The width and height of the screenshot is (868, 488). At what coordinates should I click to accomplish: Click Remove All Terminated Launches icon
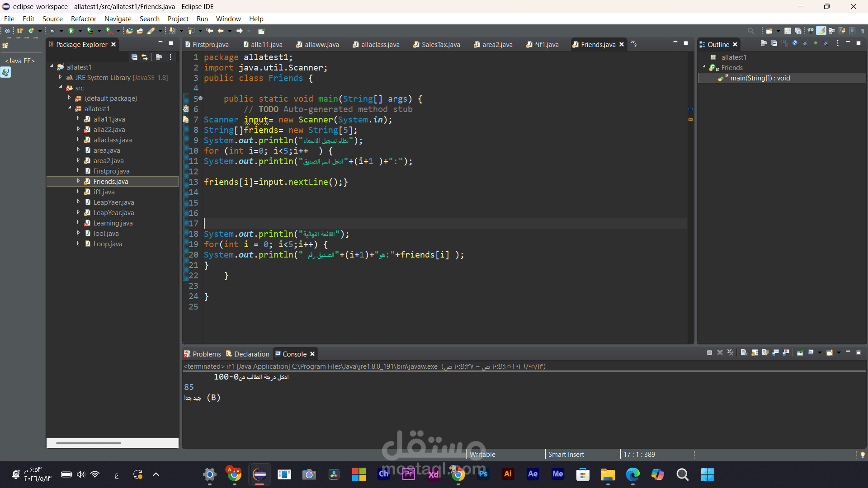click(730, 352)
